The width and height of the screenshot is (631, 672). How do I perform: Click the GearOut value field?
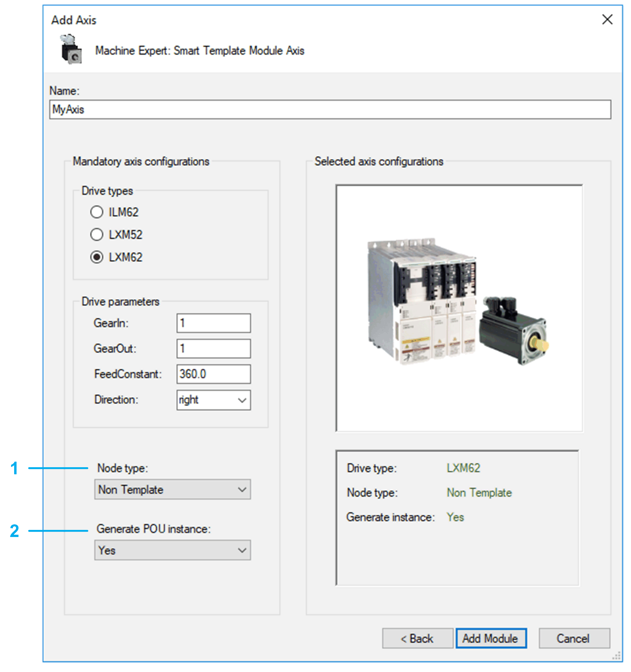tap(213, 348)
